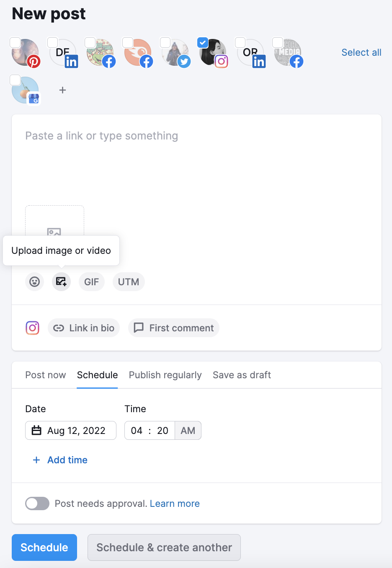Switch to the Publish regularly tab

(165, 375)
